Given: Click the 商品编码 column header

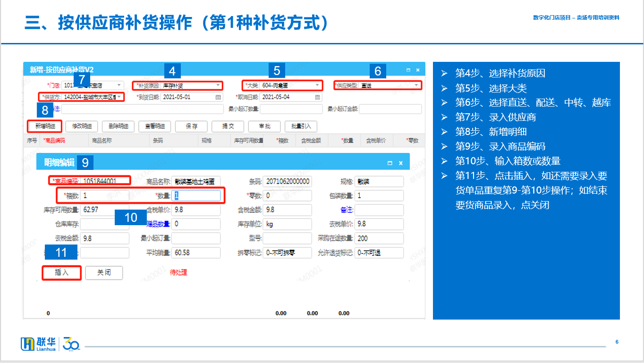Looking at the screenshot, I should [x=54, y=141].
